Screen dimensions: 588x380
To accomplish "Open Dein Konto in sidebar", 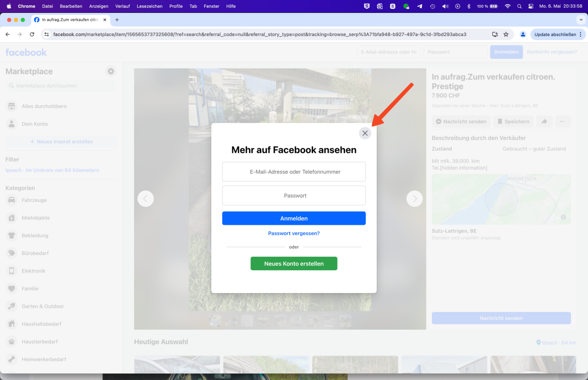I will 61,124.
